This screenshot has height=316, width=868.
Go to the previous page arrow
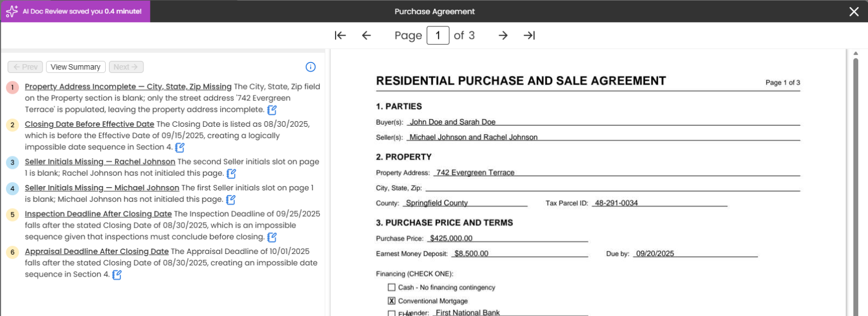(366, 36)
